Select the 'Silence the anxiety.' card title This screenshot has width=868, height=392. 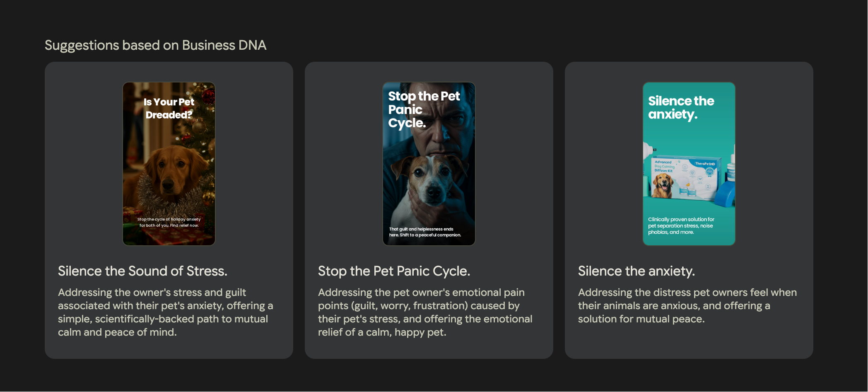pyautogui.click(x=636, y=271)
